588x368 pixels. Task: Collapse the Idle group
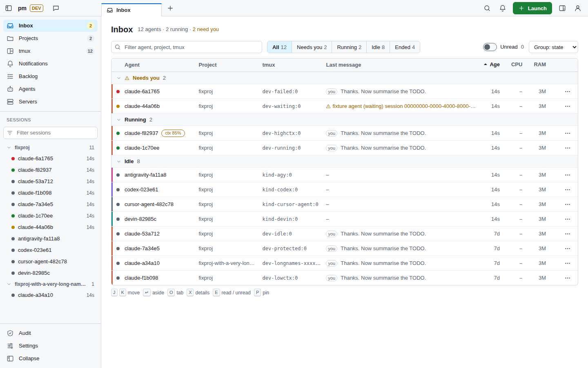(119, 162)
